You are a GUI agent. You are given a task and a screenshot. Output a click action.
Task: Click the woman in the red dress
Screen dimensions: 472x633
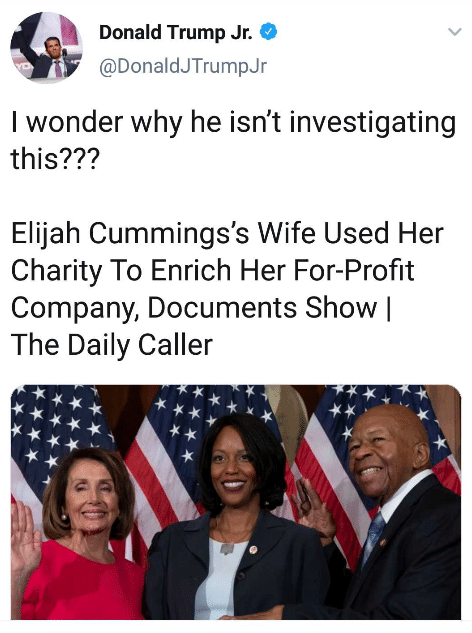click(81, 537)
